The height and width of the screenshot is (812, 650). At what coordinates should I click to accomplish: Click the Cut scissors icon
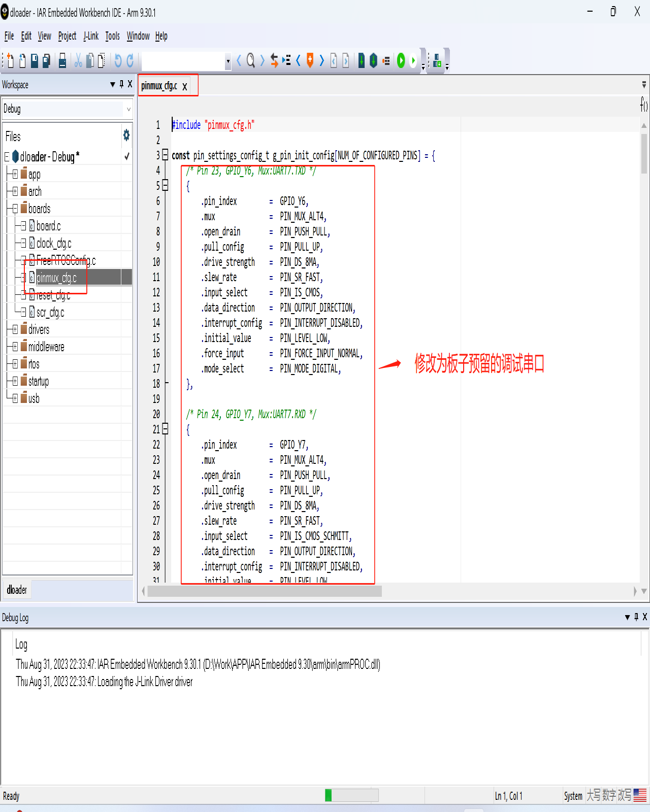tap(78, 61)
